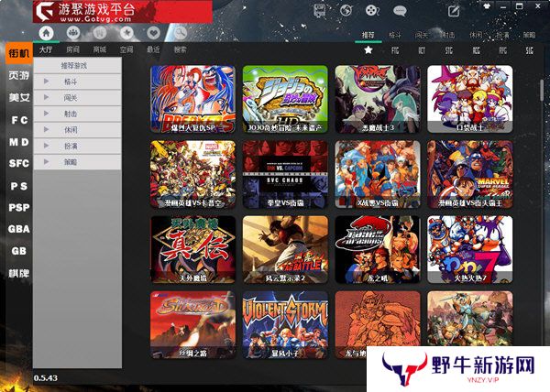
Task: Open the X战警VS街霸 game cover
Action: [378, 174]
